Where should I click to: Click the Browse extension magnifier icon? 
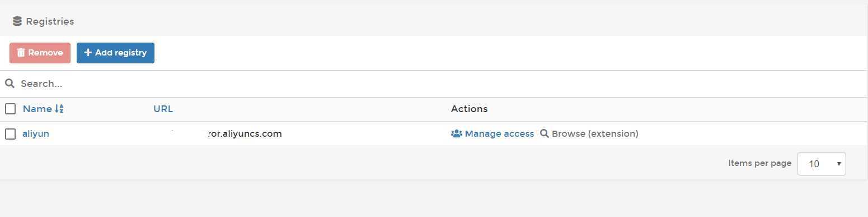[x=544, y=133]
